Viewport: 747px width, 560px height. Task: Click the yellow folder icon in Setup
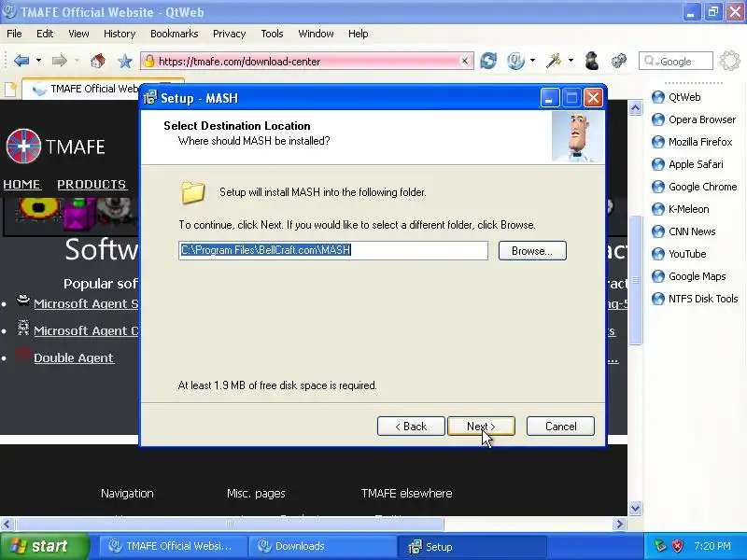[193, 192]
